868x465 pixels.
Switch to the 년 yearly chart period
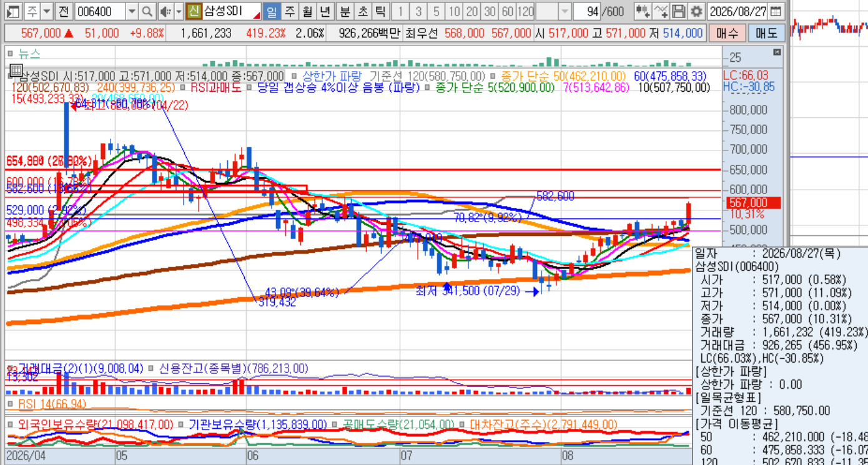click(x=325, y=11)
